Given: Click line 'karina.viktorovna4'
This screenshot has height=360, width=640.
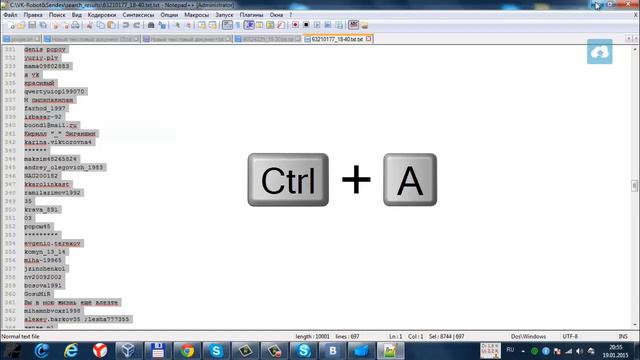Looking at the screenshot, I should click(58, 142).
